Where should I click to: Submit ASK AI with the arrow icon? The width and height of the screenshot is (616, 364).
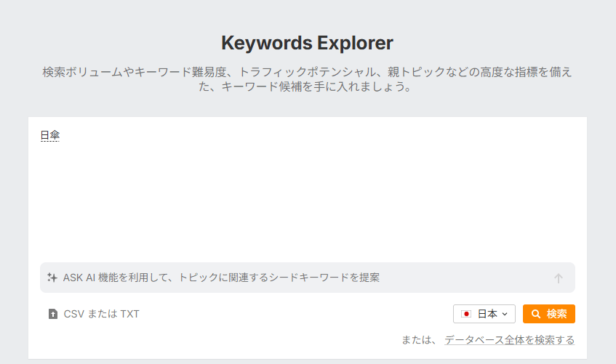tap(559, 278)
